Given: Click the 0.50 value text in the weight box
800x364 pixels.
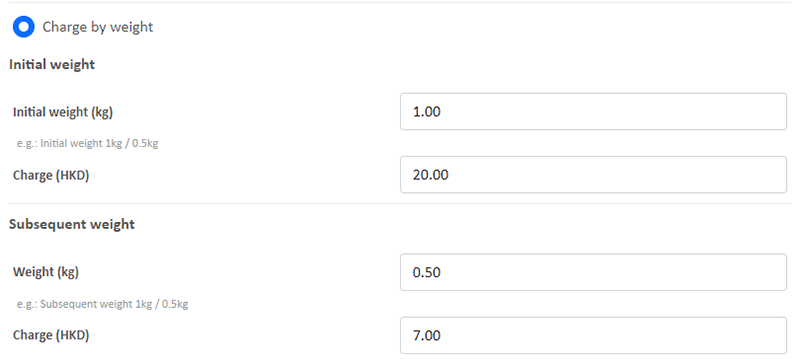Looking at the screenshot, I should pyautogui.click(x=427, y=273).
